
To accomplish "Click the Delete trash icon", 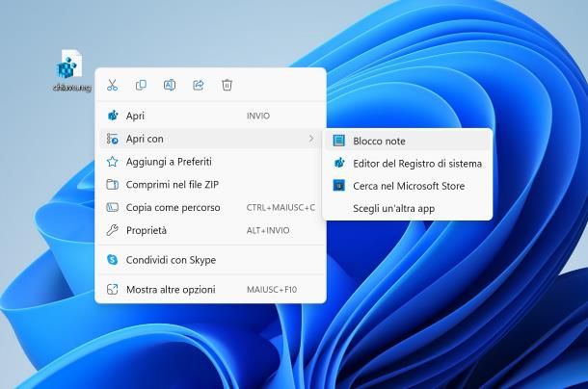I will tap(227, 85).
